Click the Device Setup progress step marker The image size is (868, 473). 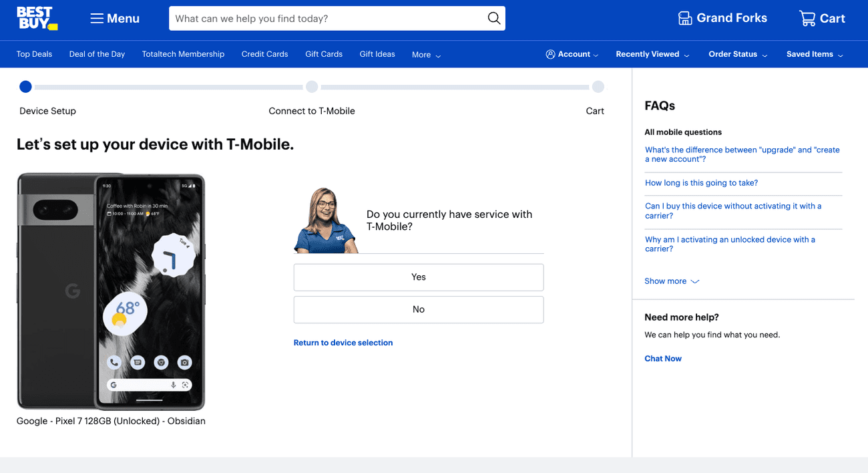pyautogui.click(x=25, y=87)
